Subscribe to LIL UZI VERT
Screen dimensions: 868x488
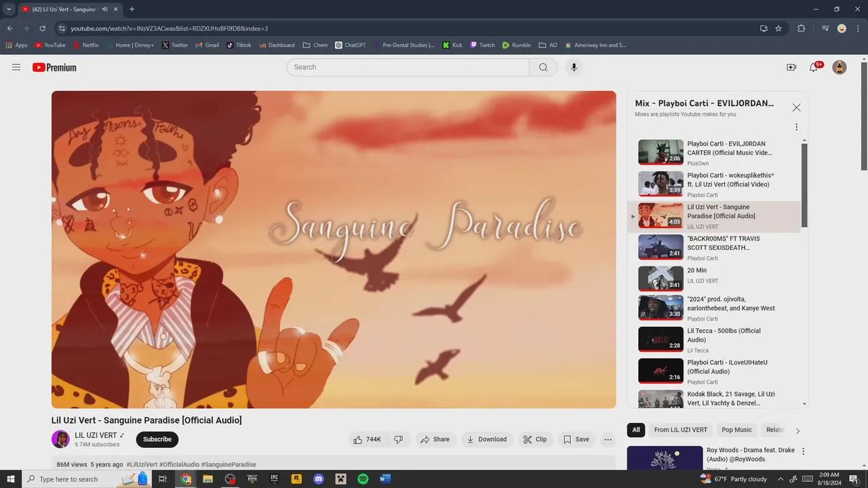click(157, 439)
